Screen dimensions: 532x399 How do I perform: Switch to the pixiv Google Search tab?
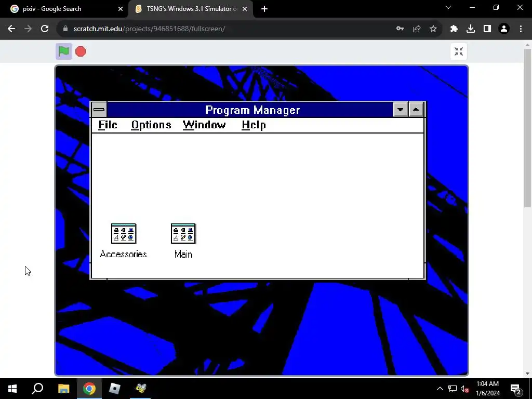tap(64, 9)
